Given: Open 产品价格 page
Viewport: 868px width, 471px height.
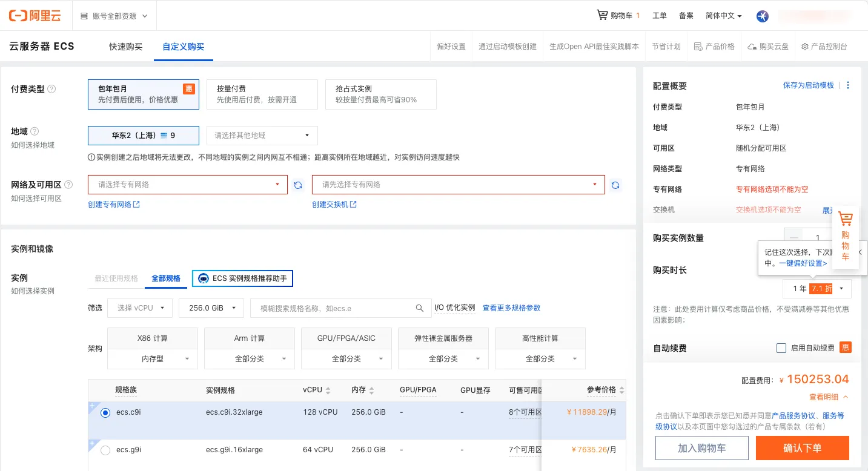Looking at the screenshot, I should (x=715, y=47).
